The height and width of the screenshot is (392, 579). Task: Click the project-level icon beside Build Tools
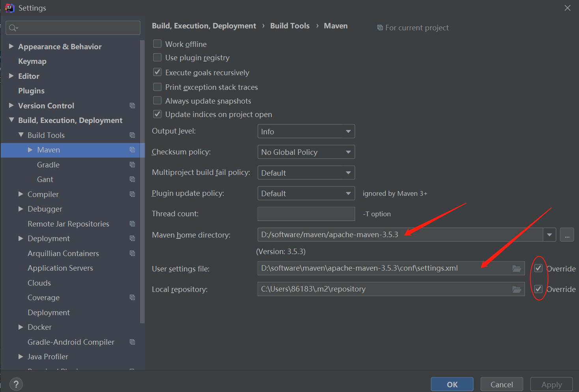tap(132, 135)
